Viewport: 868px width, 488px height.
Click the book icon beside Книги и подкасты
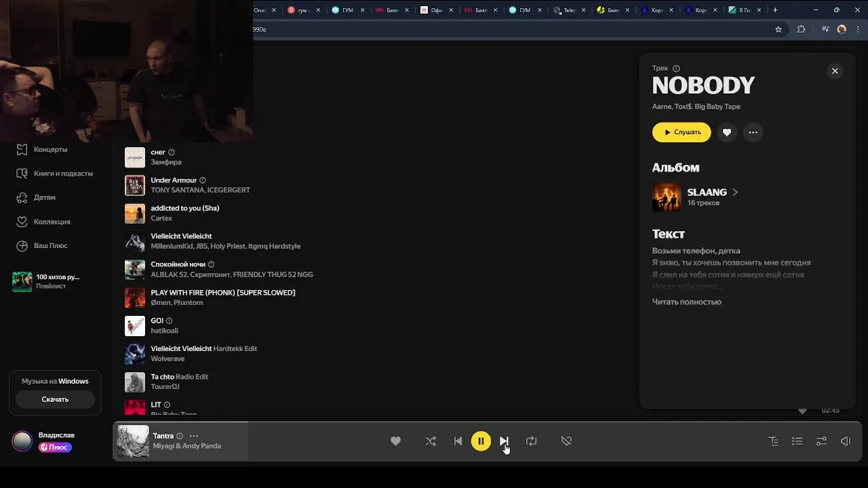click(22, 174)
